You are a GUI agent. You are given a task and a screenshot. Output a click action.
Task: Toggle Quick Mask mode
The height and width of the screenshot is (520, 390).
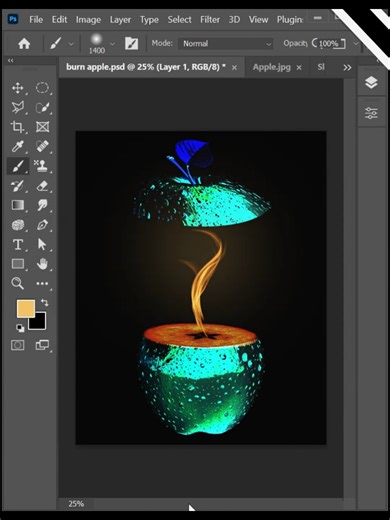[18, 345]
